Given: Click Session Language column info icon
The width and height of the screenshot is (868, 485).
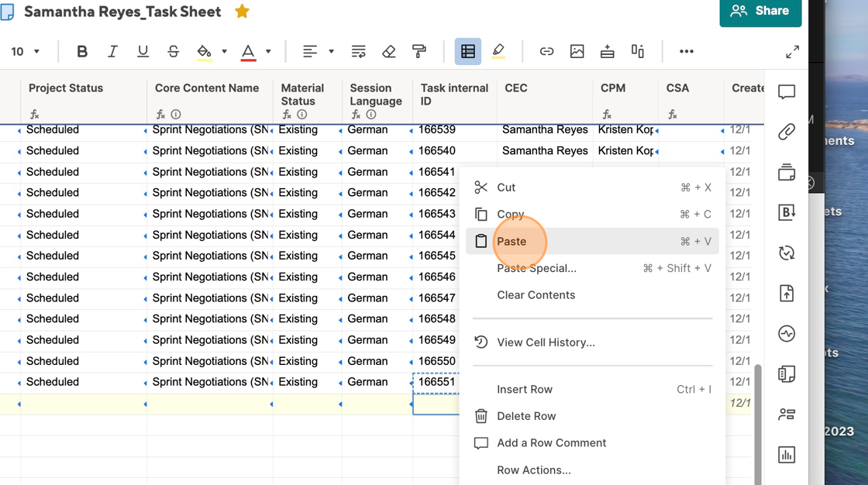Looking at the screenshot, I should tap(371, 115).
